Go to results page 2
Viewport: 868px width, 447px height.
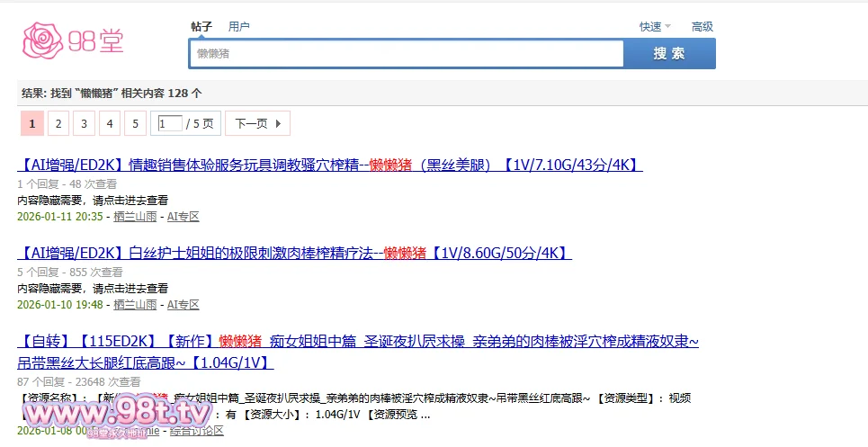pyautogui.click(x=58, y=123)
